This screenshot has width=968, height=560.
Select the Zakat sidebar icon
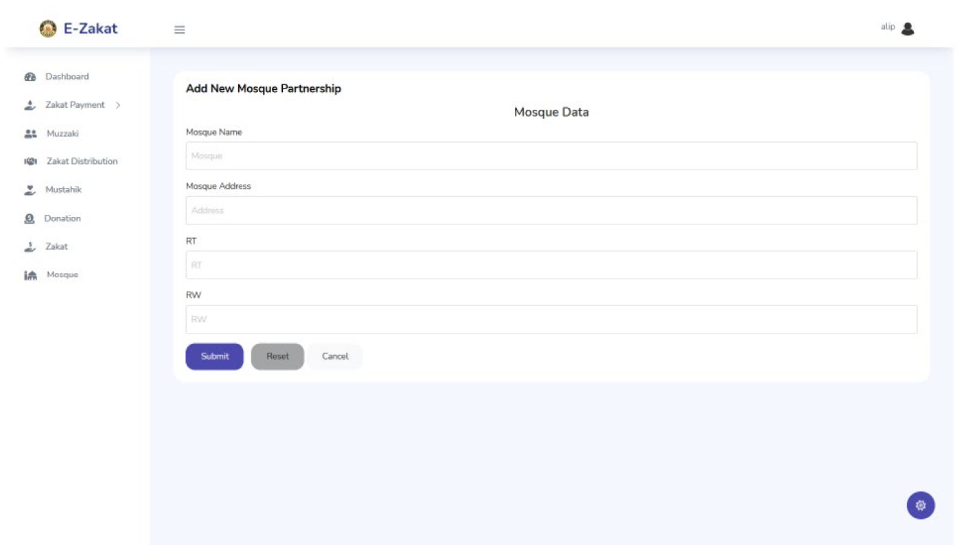point(29,246)
